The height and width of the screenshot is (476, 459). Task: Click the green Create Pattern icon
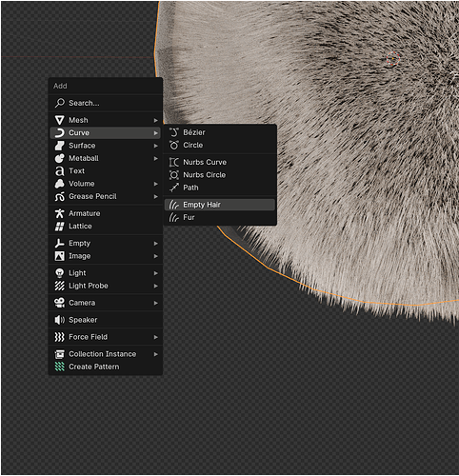tap(60, 367)
